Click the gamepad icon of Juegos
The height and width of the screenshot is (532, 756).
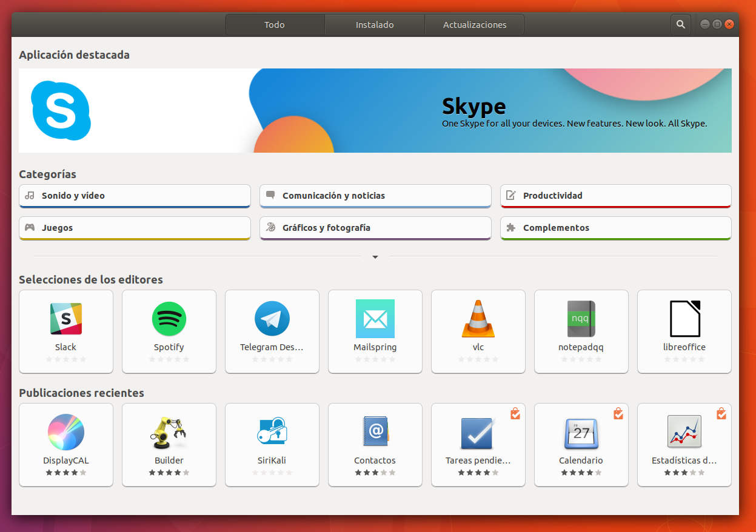click(x=30, y=228)
